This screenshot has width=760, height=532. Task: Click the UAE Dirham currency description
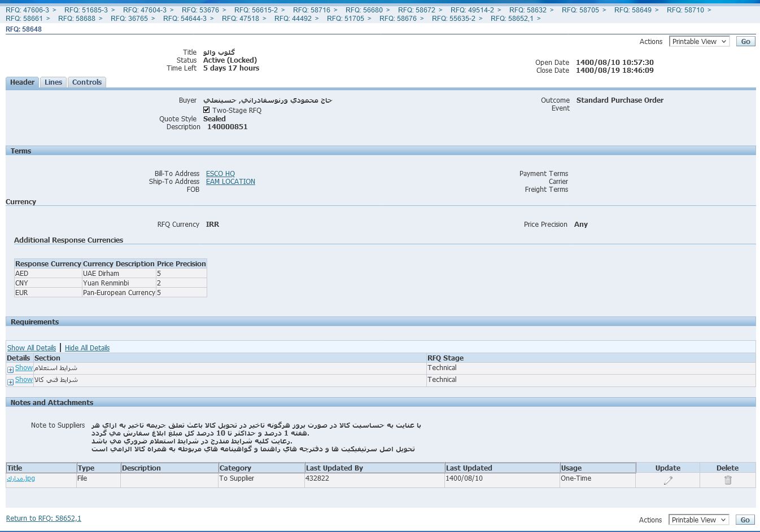pos(119,274)
